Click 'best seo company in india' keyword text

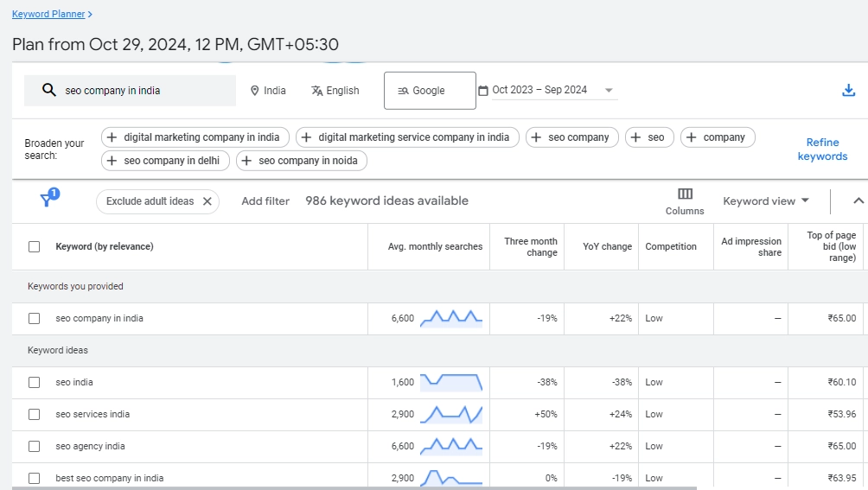point(110,479)
